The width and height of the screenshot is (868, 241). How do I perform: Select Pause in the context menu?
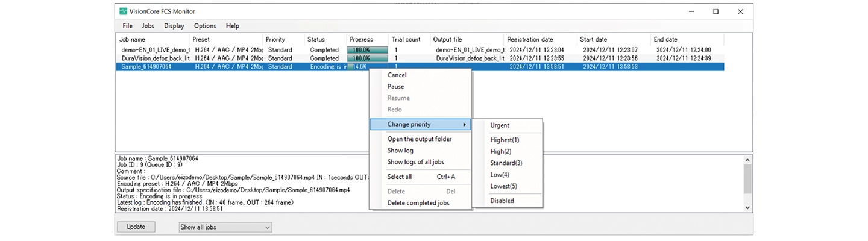click(x=395, y=87)
